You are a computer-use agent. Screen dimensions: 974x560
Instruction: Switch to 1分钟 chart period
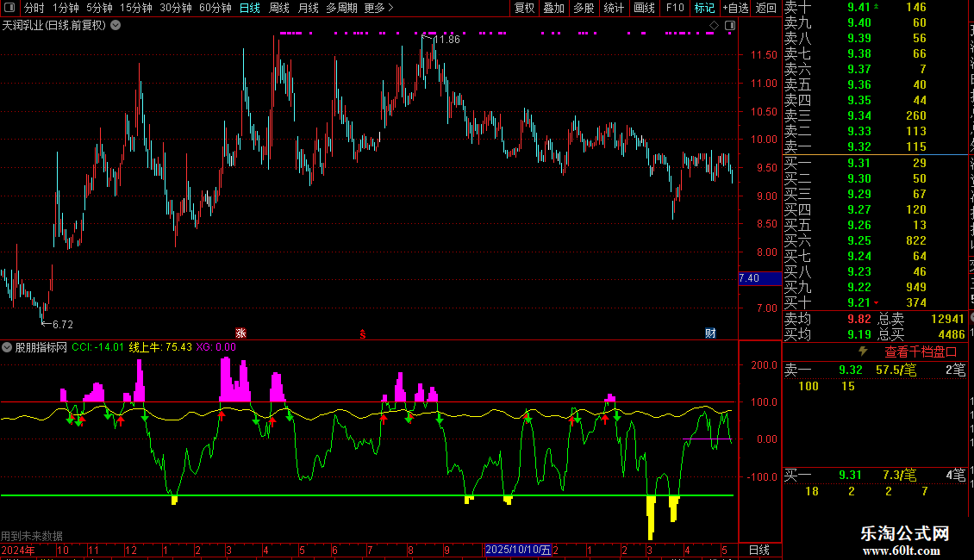pyautogui.click(x=66, y=8)
